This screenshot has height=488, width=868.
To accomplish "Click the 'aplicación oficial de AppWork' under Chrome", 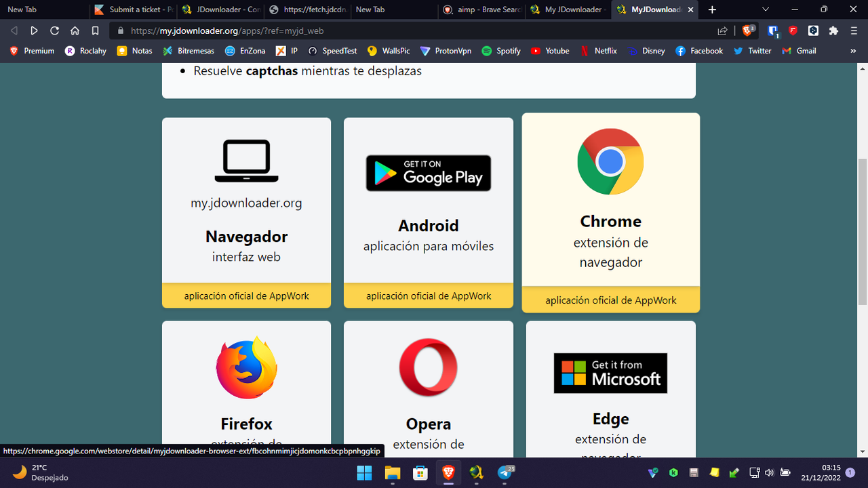I will (x=611, y=300).
